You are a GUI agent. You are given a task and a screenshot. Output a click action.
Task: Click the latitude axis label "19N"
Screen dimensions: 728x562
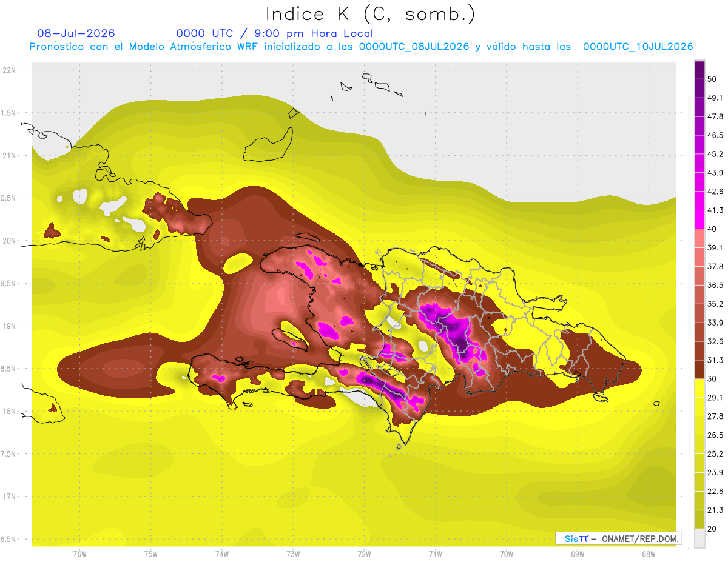pos(10,326)
